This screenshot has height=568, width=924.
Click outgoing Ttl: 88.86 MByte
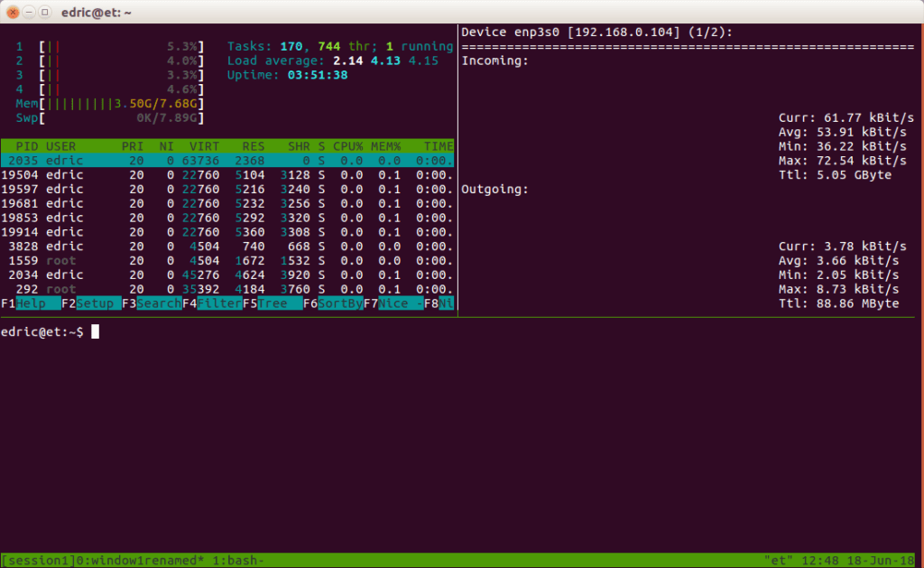pos(838,303)
